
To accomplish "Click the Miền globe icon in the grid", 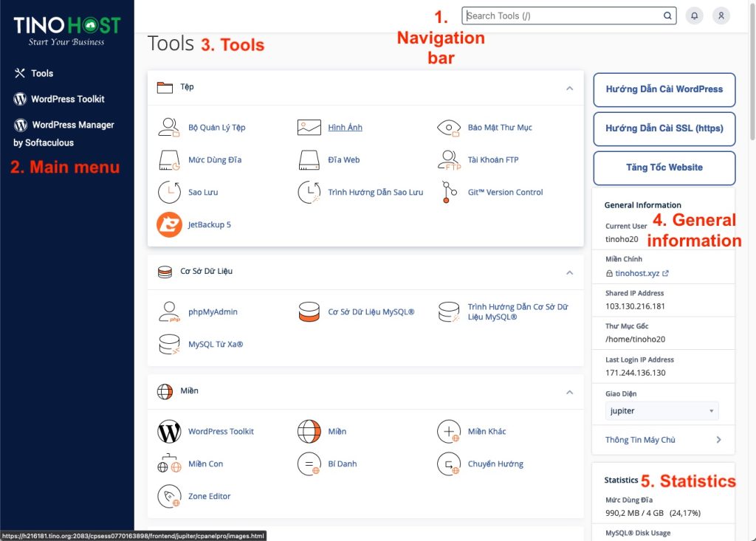I will coord(309,432).
